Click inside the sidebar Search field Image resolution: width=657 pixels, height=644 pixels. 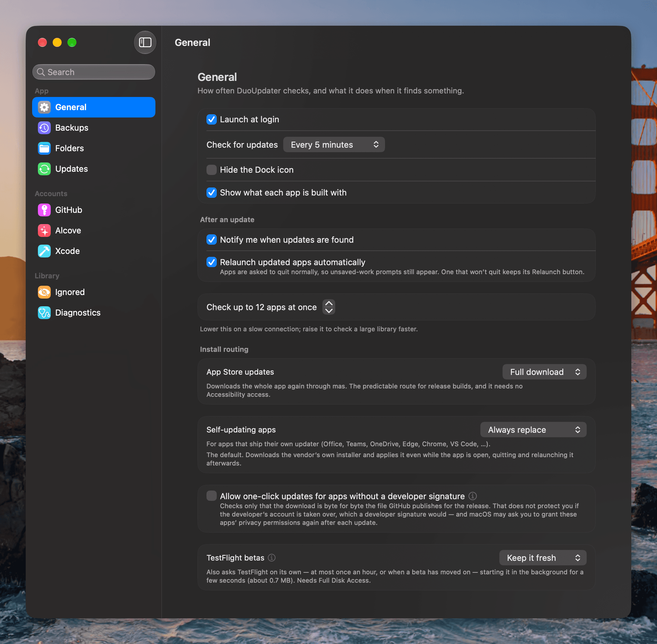(94, 72)
